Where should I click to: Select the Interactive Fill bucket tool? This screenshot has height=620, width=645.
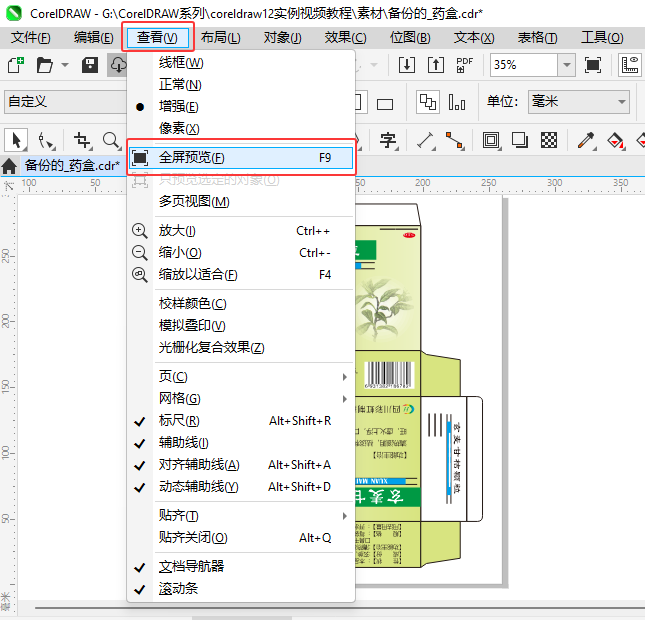[x=616, y=141]
